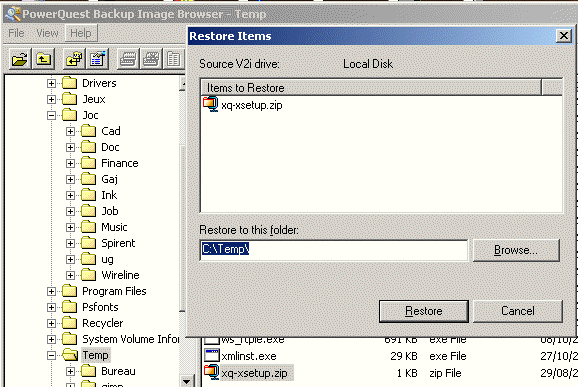Close the Restore Items dialog
The height and width of the screenshot is (387, 578).
564,36
